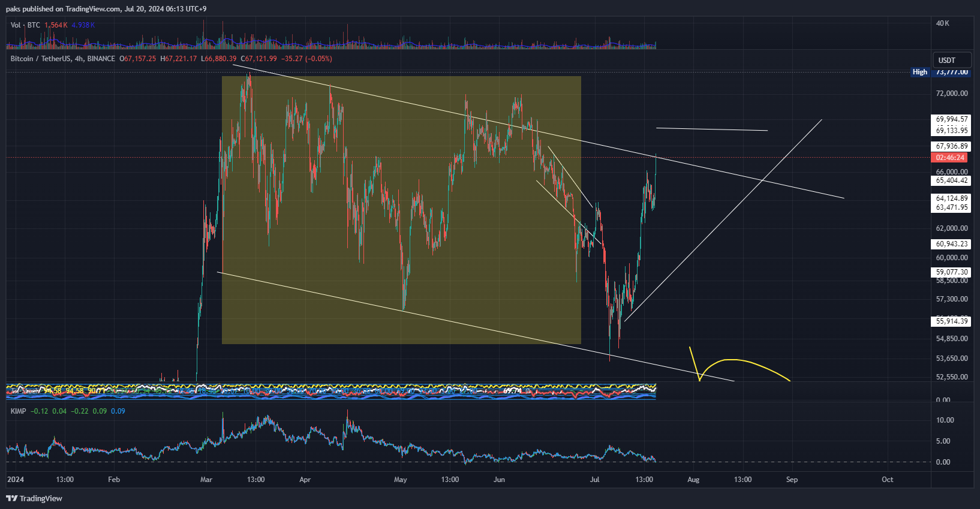Click the 40K volume scale label

[x=943, y=23]
